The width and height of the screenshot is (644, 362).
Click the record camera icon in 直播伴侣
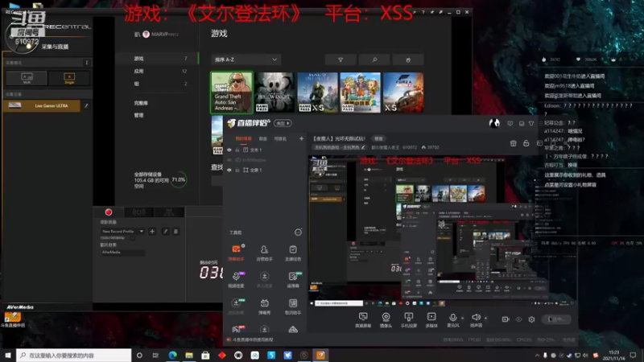(506, 319)
